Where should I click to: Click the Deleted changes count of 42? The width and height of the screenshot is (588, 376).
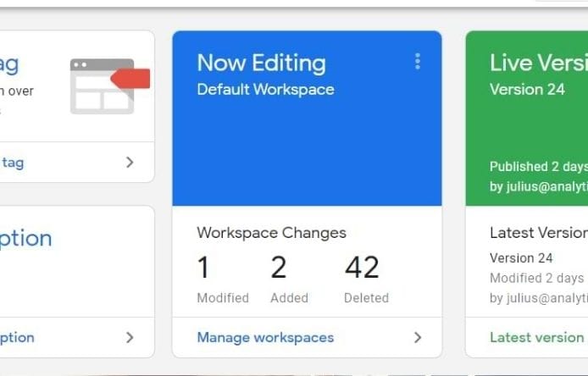(x=362, y=268)
